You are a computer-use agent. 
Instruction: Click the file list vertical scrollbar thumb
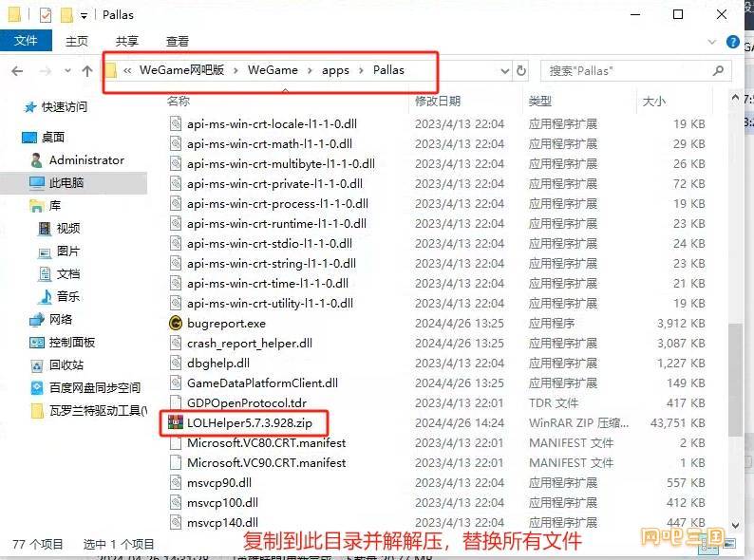click(735, 380)
